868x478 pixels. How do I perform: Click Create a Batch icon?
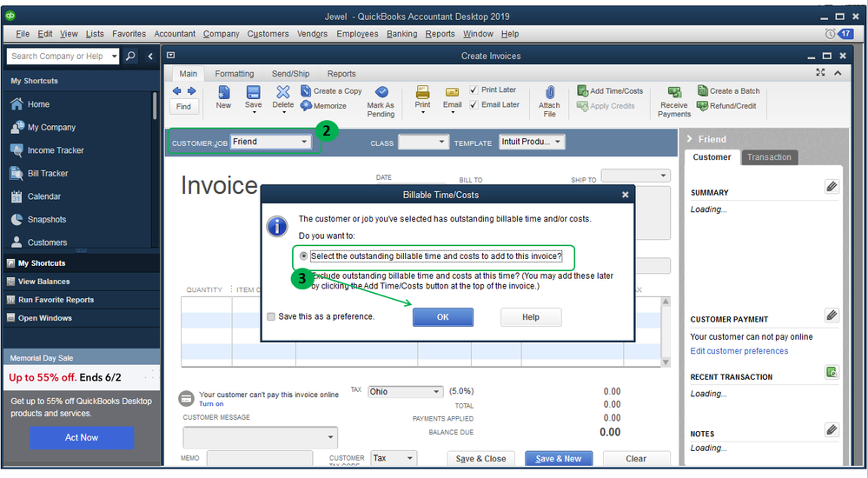(x=703, y=91)
